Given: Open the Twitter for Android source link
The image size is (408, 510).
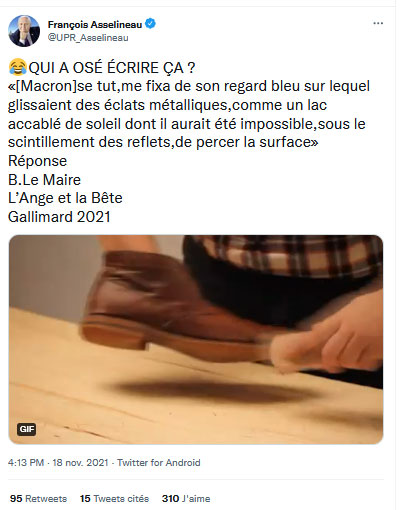Looking at the screenshot, I should (x=159, y=463).
